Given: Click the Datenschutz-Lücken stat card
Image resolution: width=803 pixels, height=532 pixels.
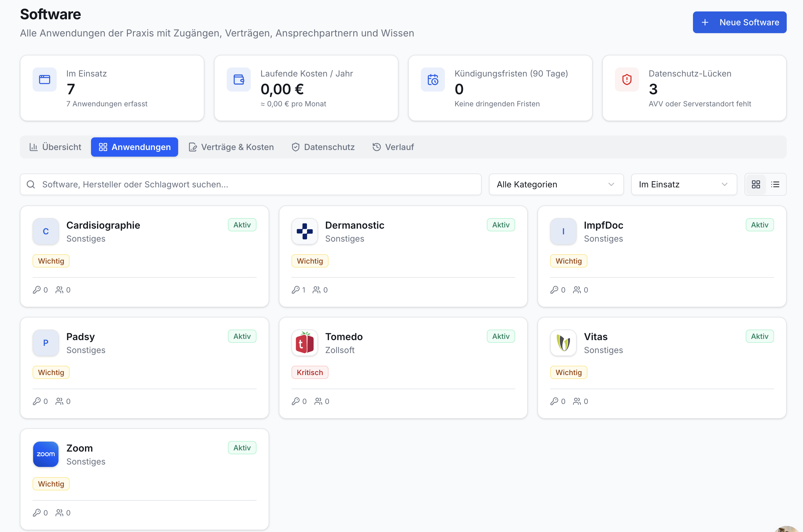Looking at the screenshot, I should point(694,88).
